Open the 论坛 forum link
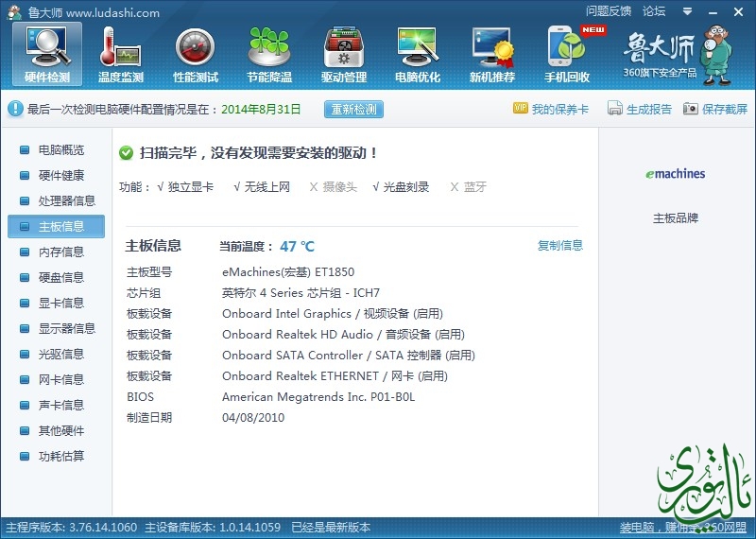This screenshot has height=539, width=756. [x=654, y=11]
